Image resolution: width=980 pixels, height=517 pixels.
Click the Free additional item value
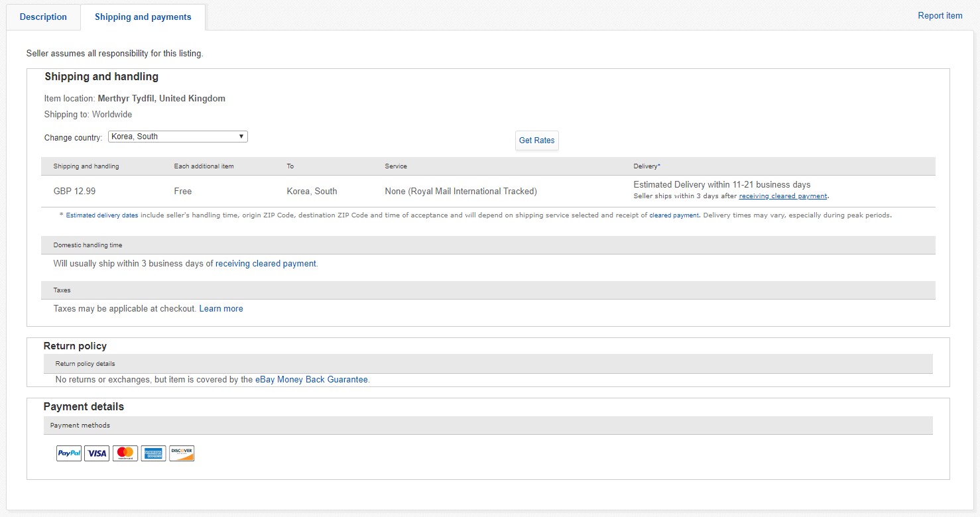(183, 192)
